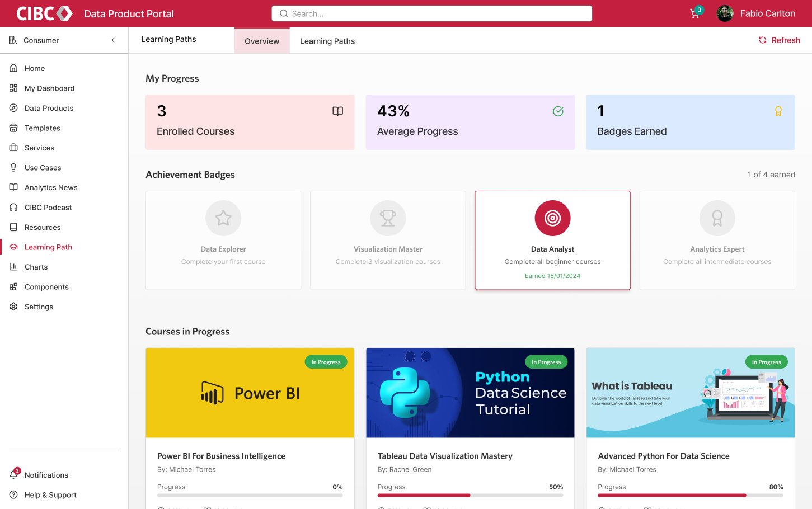Click the award ribbon icon on Badges Earned

tap(778, 111)
